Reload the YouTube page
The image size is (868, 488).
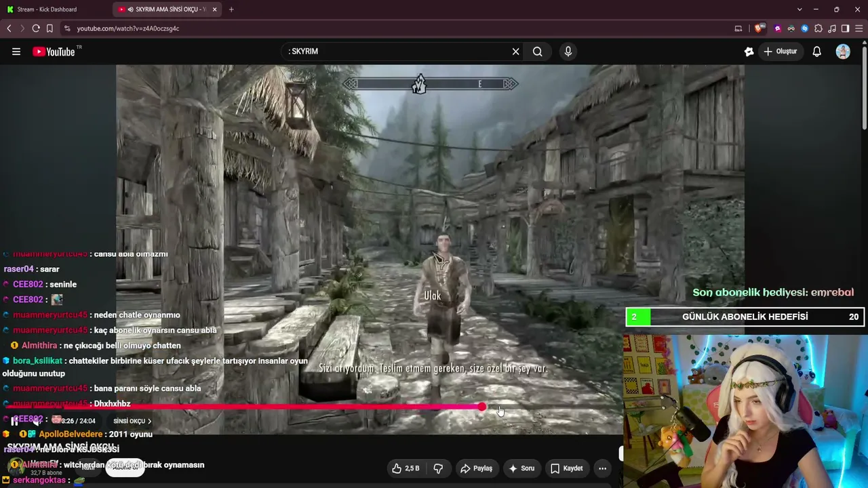(x=36, y=28)
